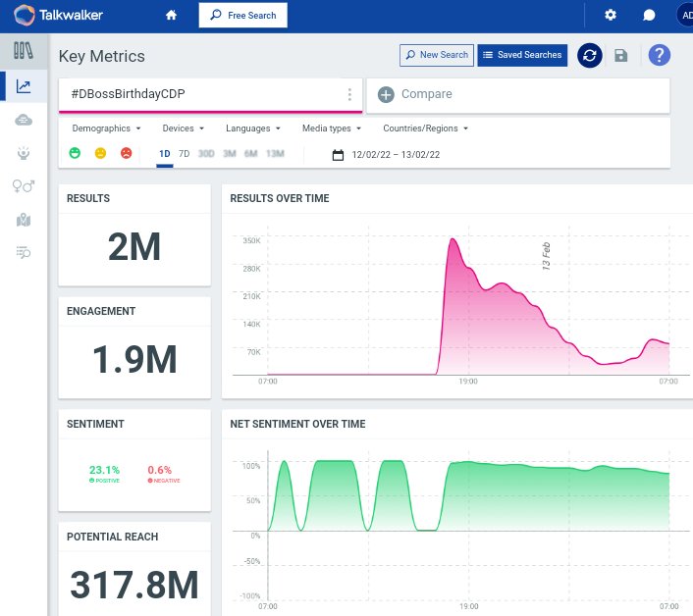Expand the Languages dropdown
The height and width of the screenshot is (616, 693).
coord(253,128)
